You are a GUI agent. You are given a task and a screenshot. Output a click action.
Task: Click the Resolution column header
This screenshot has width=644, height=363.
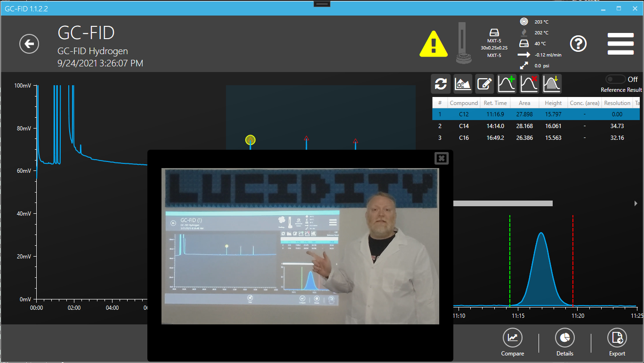(617, 103)
